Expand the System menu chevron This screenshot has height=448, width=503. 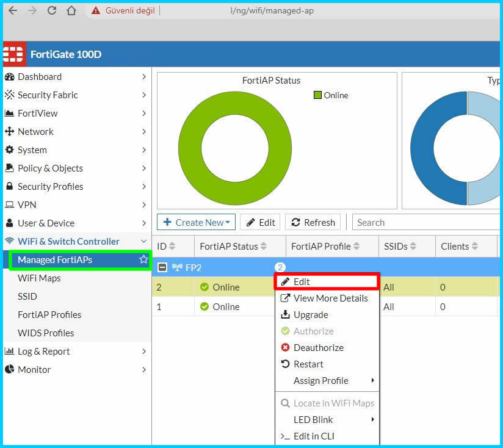click(144, 150)
